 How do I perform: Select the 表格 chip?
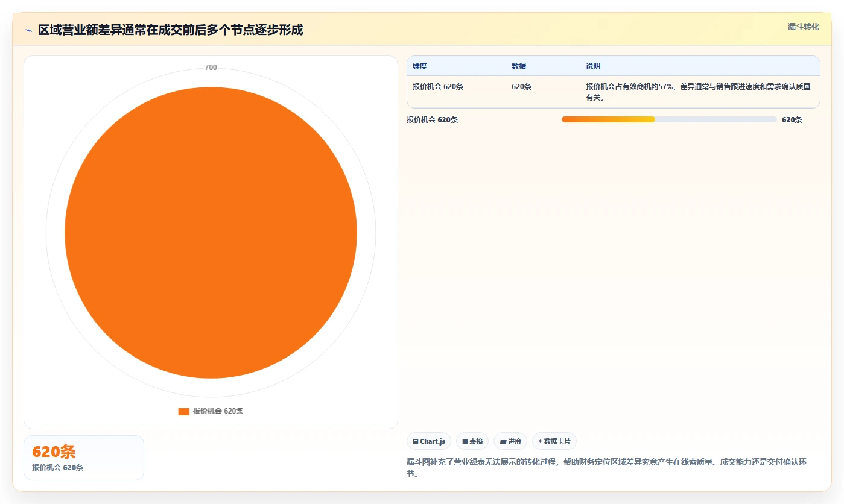472,441
